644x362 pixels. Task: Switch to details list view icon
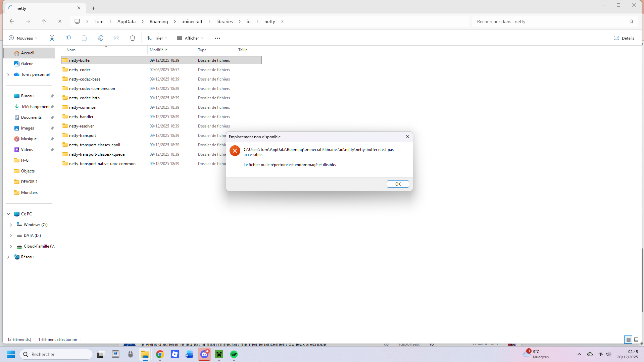click(628, 340)
